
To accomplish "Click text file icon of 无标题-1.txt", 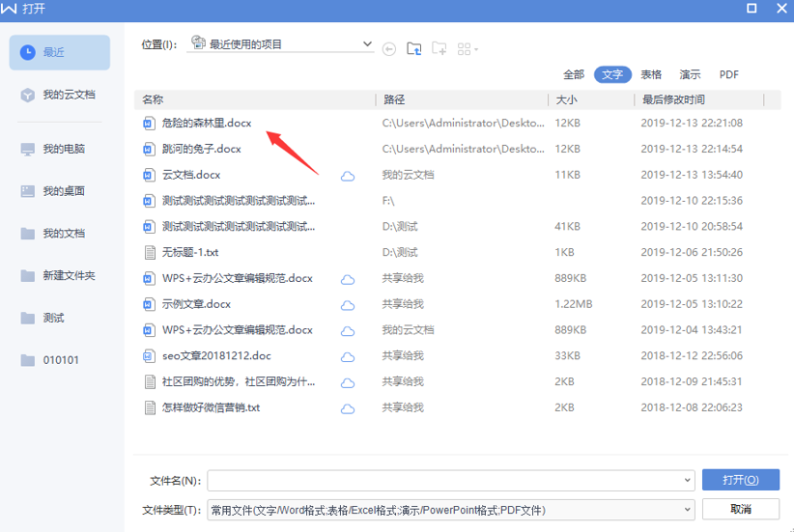I will [x=150, y=252].
